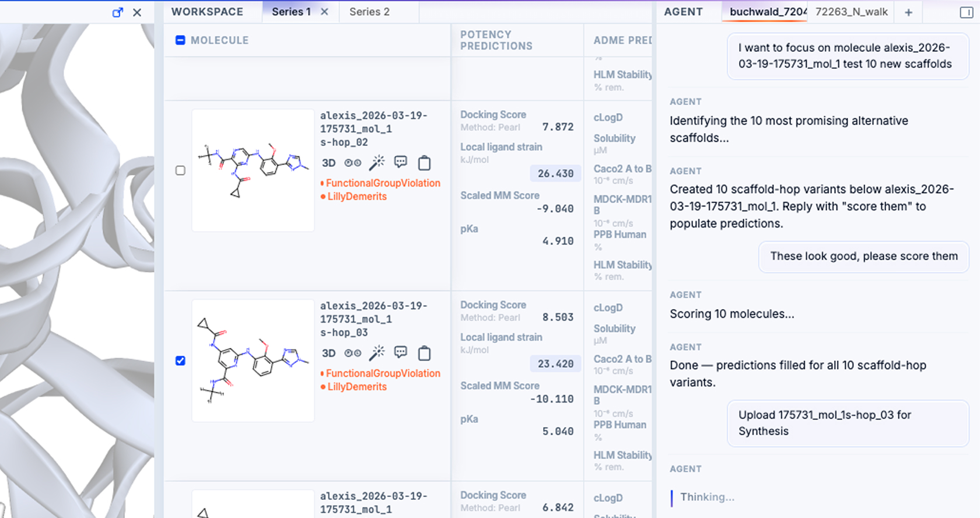Toggle the agent side panel layout icon
The image size is (980, 518).
[x=966, y=12]
